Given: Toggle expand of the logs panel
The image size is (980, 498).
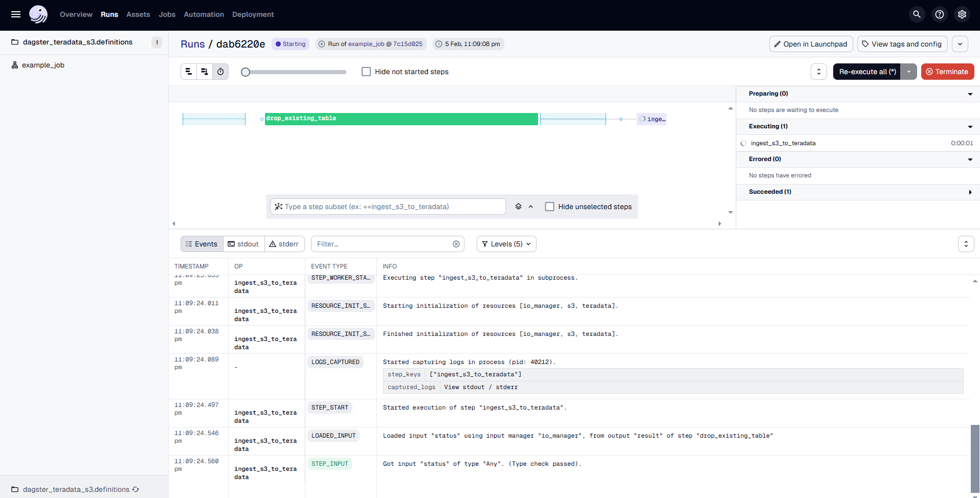Looking at the screenshot, I should pyautogui.click(x=966, y=244).
